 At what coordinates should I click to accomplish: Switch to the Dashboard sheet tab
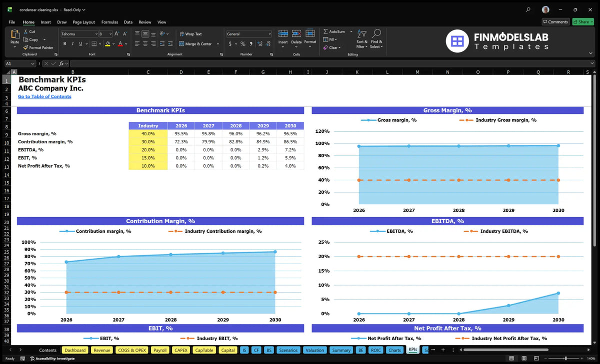click(75, 350)
